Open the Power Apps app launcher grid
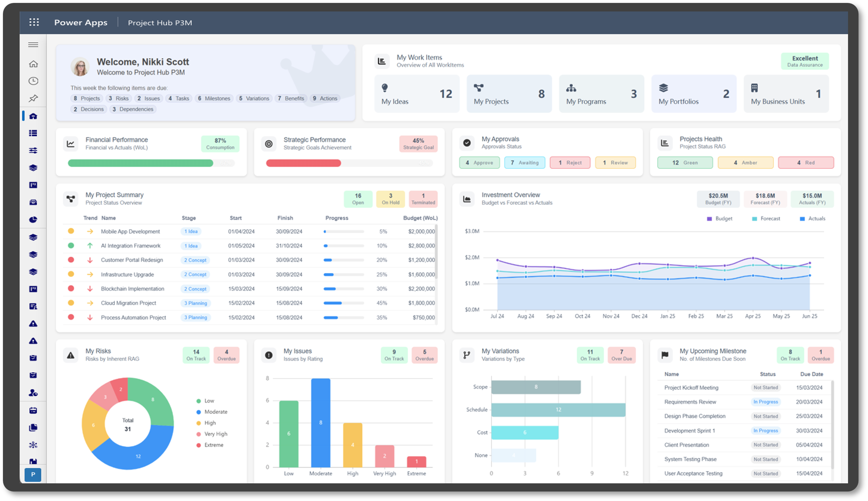This screenshot has width=868, height=501. click(34, 22)
